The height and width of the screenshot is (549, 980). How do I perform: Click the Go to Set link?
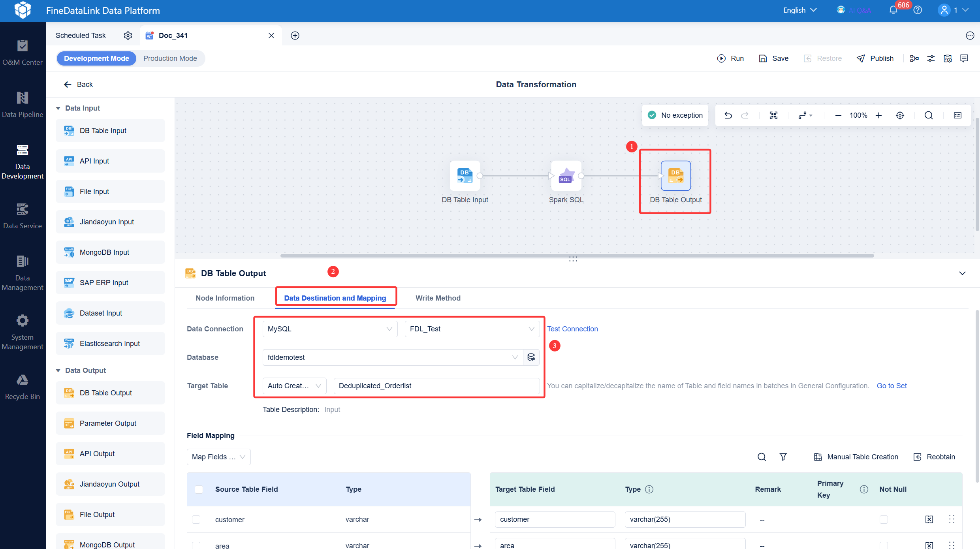[892, 386]
